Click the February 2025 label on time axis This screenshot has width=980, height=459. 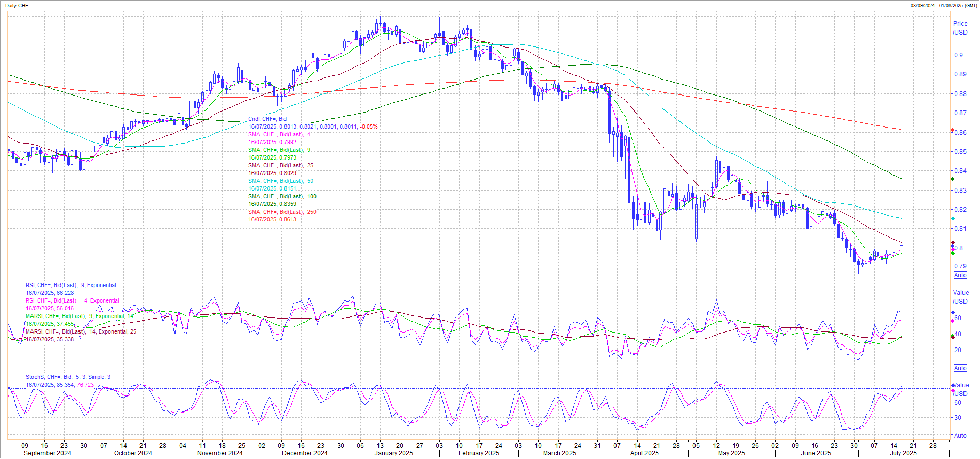tap(479, 453)
